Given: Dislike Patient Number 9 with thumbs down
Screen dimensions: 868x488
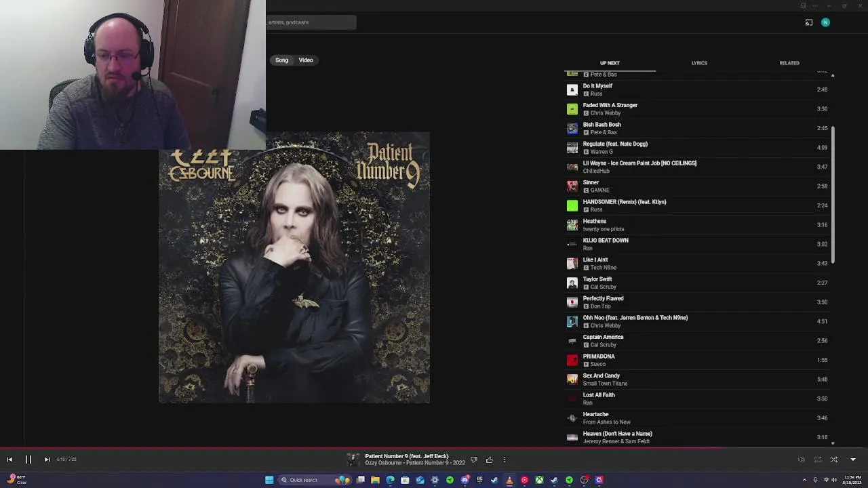Looking at the screenshot, I should pyautogui.click(x=474, y=460).
